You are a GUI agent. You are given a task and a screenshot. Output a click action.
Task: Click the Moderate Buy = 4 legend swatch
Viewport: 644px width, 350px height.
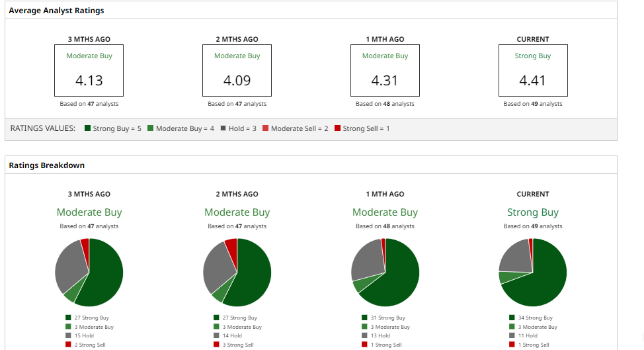151,128
